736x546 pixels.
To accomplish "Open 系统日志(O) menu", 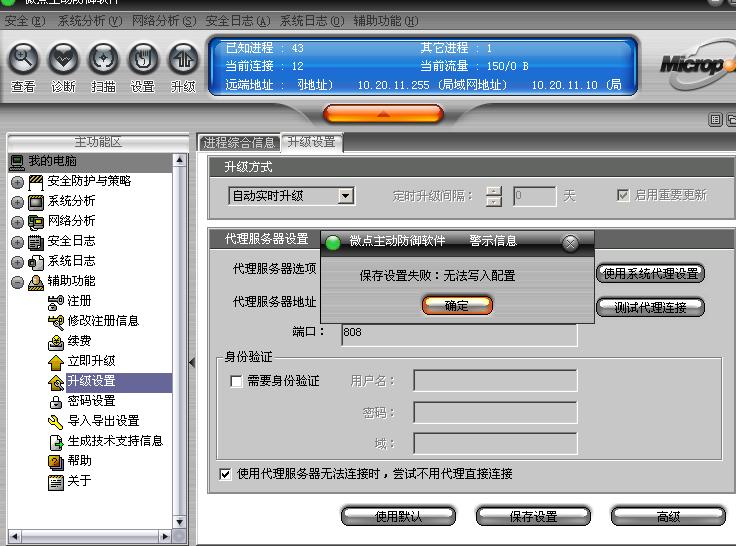I will point(312,21).
